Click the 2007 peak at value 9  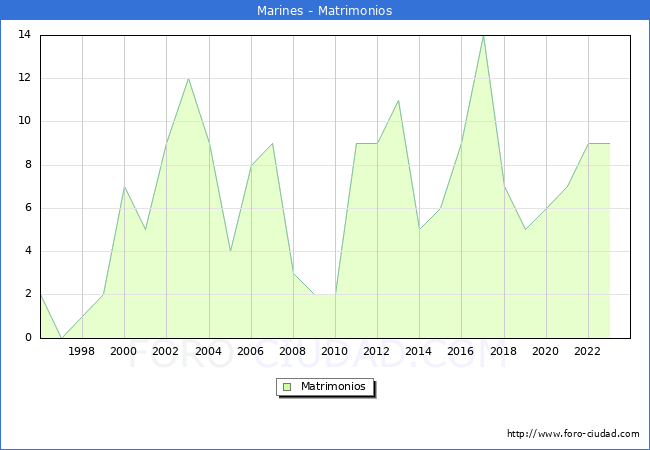[x=272, y=144]
